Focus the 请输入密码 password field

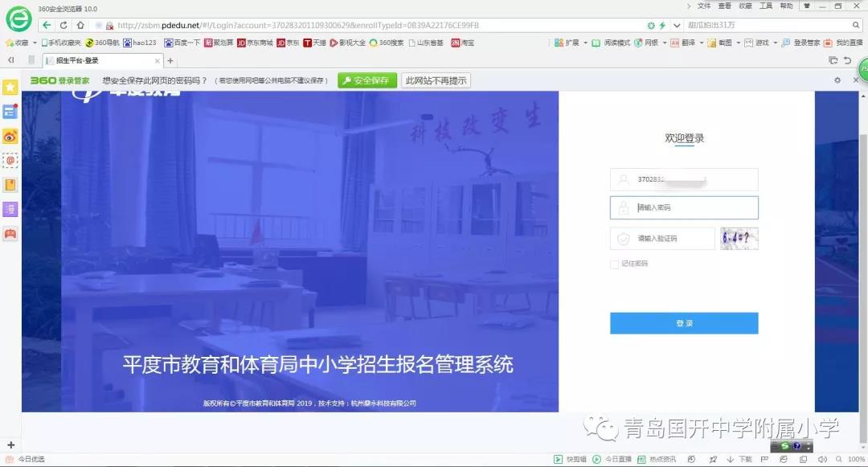coord(683,207)
